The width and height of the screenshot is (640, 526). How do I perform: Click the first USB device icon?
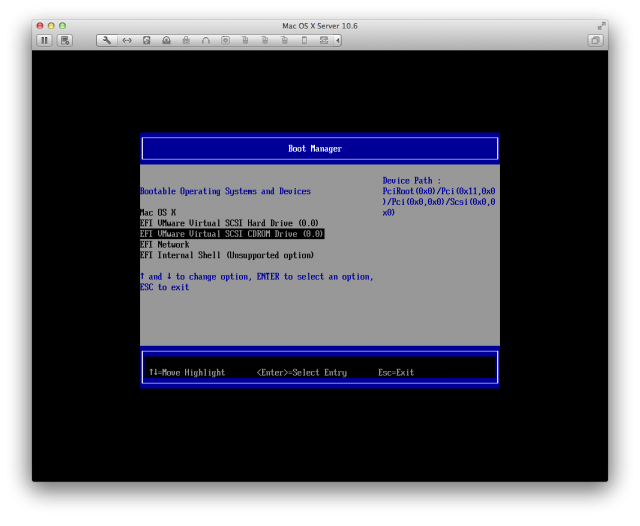click(x=245, y=40)
